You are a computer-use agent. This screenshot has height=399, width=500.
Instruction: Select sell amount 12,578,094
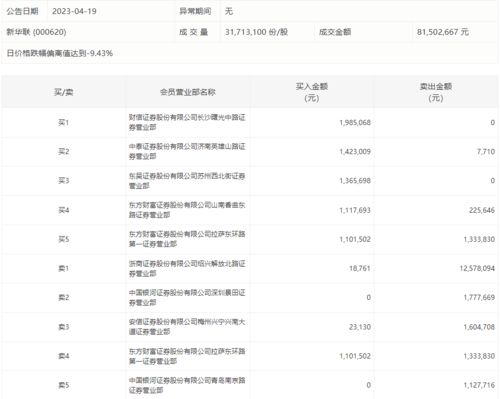tap(477, 268)
